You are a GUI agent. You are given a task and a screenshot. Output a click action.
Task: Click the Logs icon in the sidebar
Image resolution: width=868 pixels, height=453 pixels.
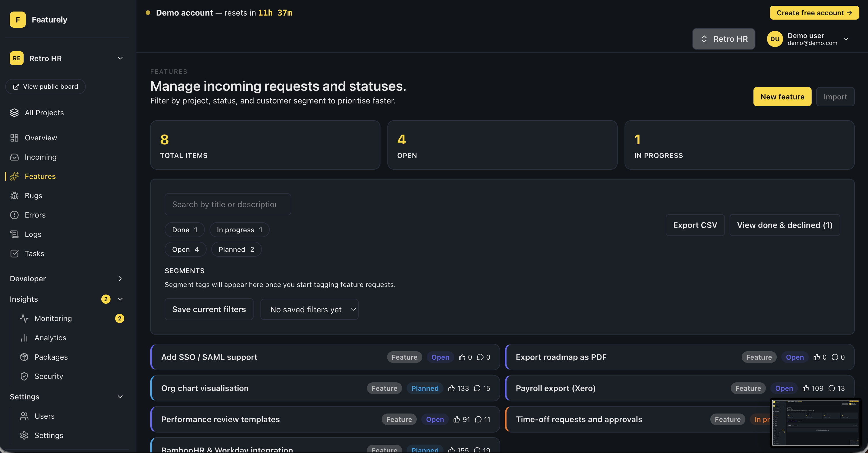coord(14,234)
